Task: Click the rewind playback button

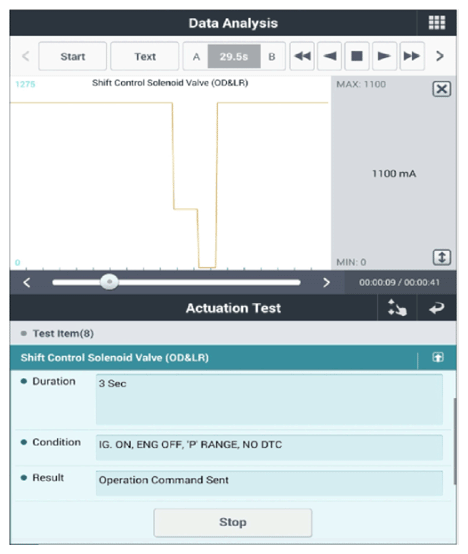Action: coord(302,56)
